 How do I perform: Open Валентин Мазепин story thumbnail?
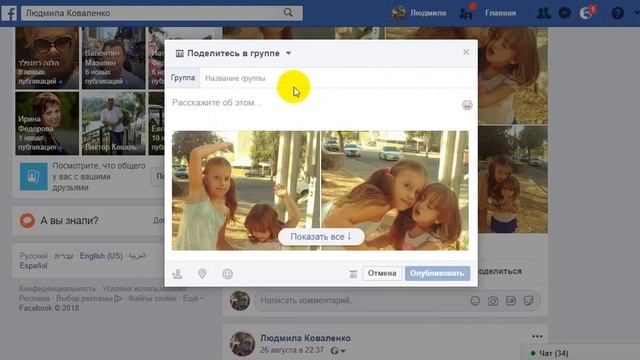tap(113, 58)
